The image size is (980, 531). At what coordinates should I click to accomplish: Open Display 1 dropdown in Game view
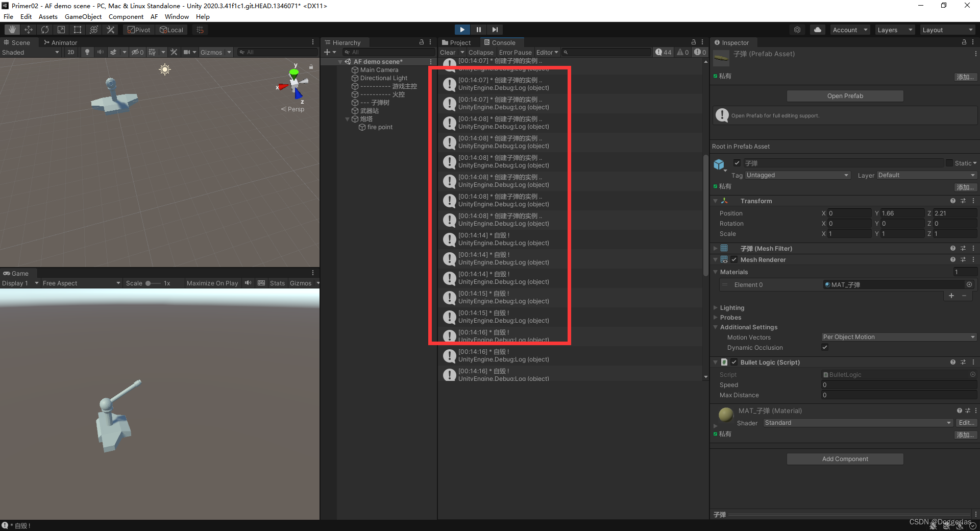click(x=20, y=283)
